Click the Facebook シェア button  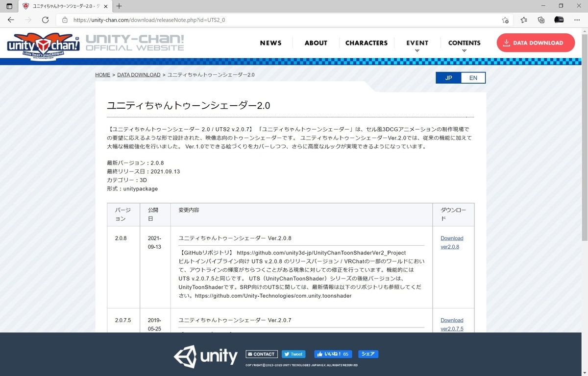pyautogui.click(x=368, y=354)
